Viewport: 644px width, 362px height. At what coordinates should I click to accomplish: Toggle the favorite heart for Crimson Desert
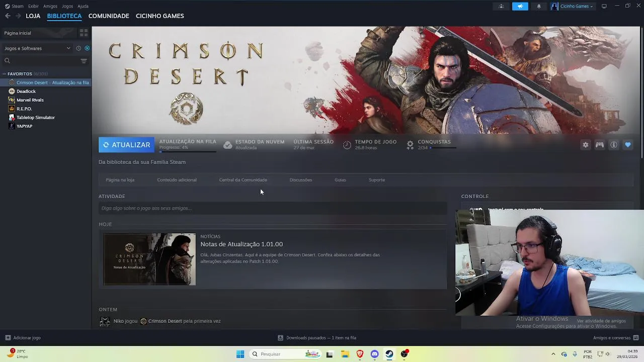click(628, 145)
